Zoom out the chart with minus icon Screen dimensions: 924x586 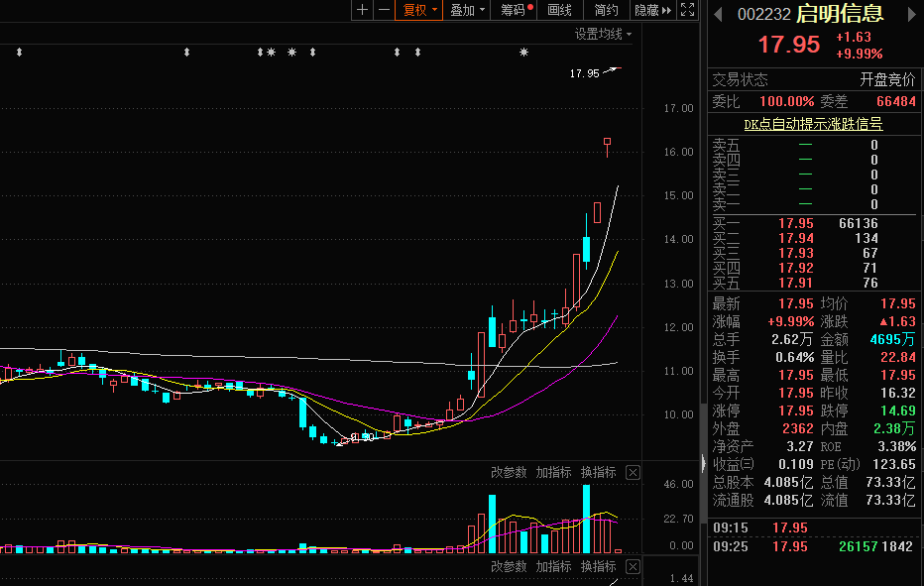384,10
